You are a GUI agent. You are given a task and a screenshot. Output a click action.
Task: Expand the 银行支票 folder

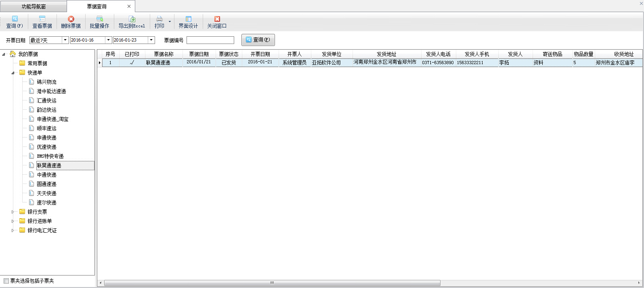coord(13,212)
